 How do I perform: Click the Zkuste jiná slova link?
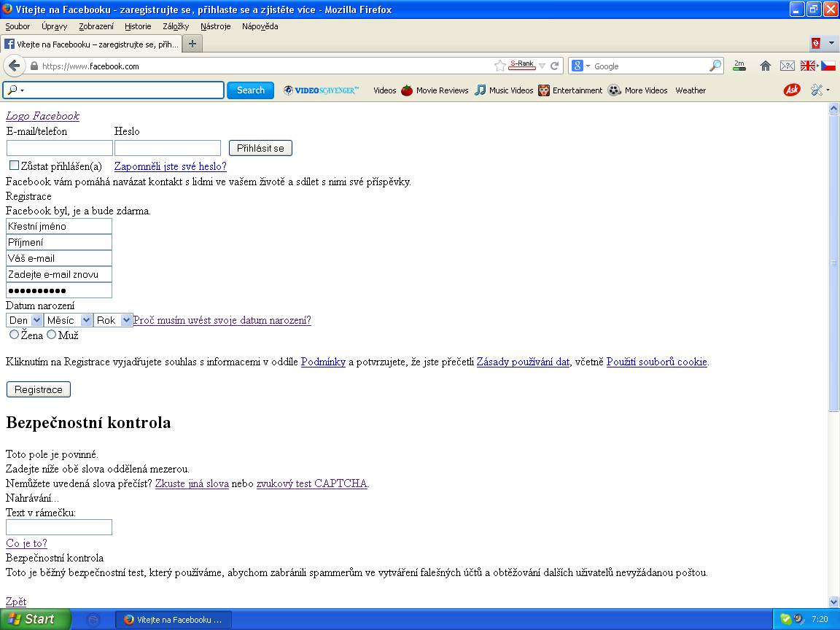pyautogui.click(x=192, y=483)
